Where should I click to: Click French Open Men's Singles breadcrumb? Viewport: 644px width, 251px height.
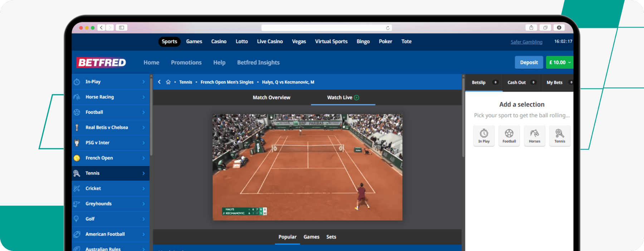(x=227, y=82)
